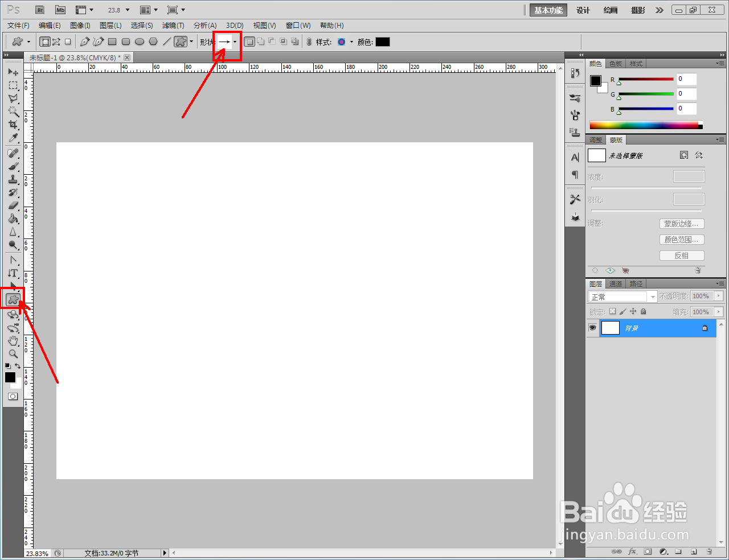The height and width of the screenshot is (560, 729).
Task: Switch to the 路径 tab
Action: 636,284
